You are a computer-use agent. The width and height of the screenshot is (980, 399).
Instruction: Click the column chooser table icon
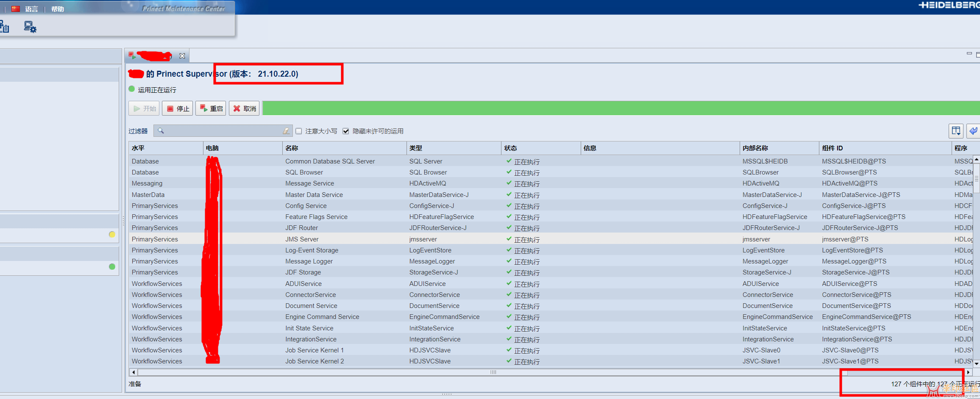click(x=956, y=131)
